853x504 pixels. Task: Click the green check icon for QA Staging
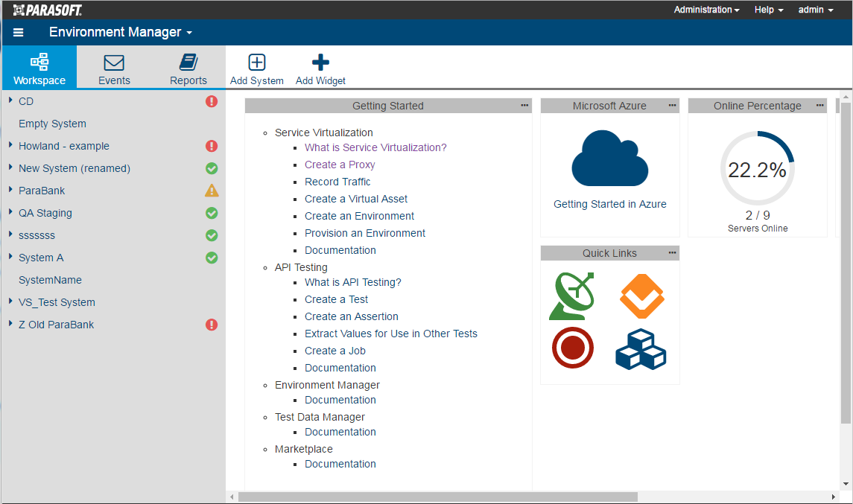tap(212, 213)
